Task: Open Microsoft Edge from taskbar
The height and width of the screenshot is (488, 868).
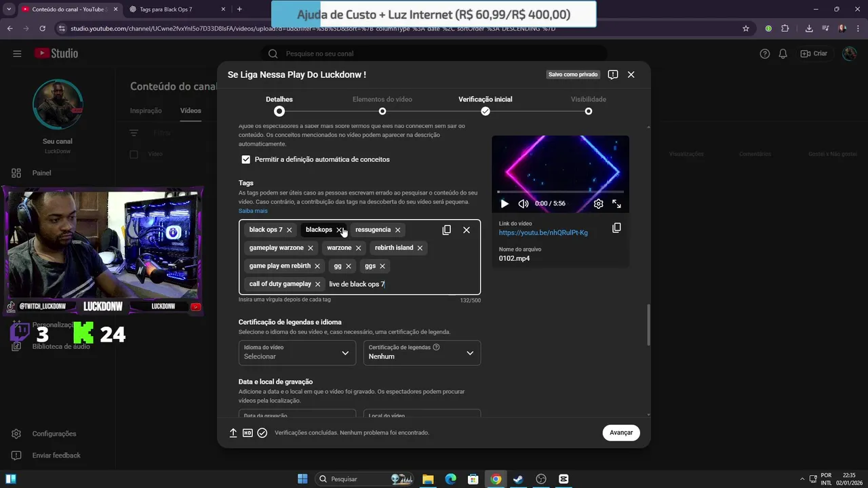Action: coord(451,479)
